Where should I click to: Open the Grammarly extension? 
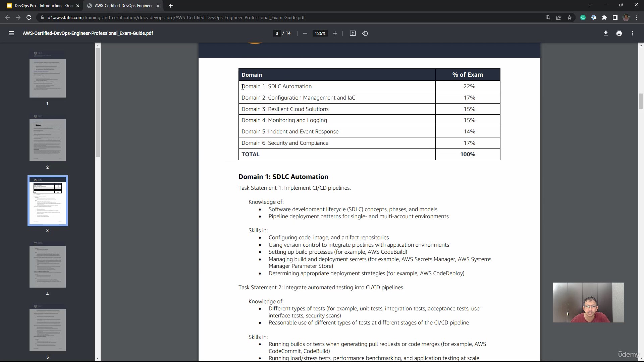click(583, 17)
